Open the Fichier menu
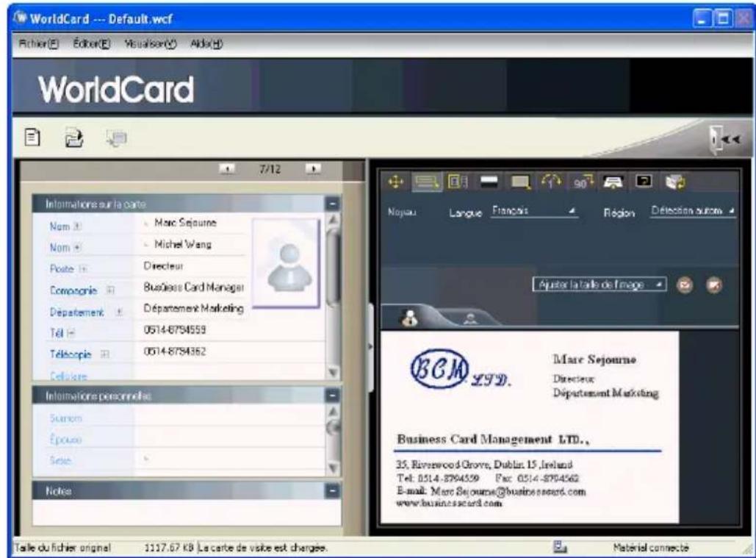Viewport: 756px width, 558px height. click(x=38, y=44)
